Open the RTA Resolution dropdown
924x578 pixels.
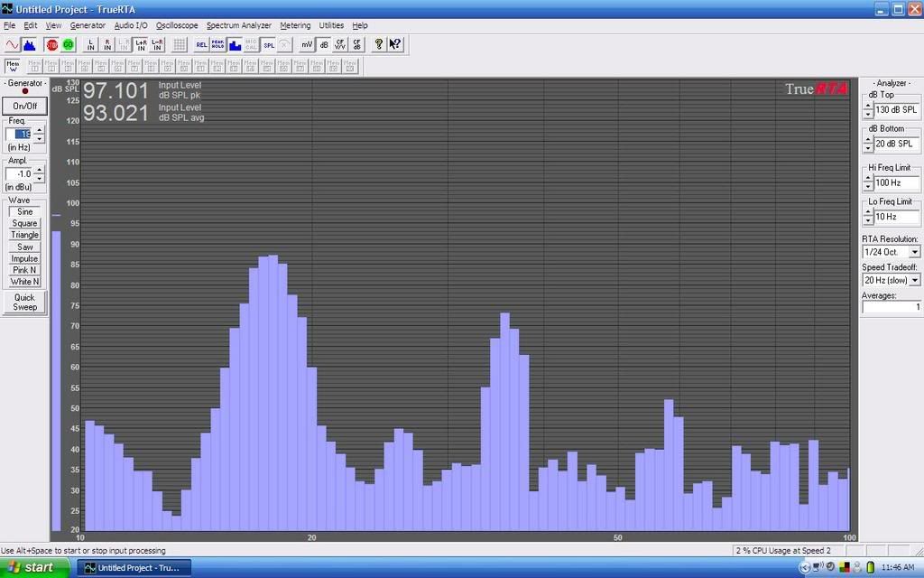pyautogui.click(x=915, y=252)
